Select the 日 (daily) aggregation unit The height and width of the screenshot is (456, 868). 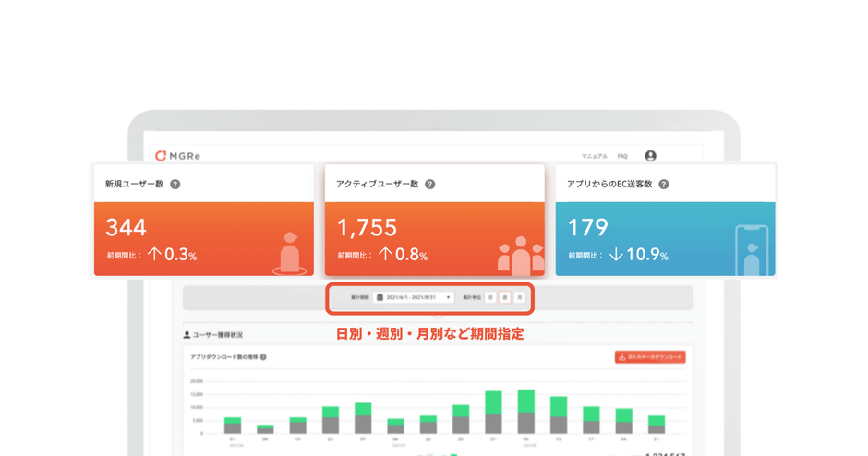click(490, 297)
